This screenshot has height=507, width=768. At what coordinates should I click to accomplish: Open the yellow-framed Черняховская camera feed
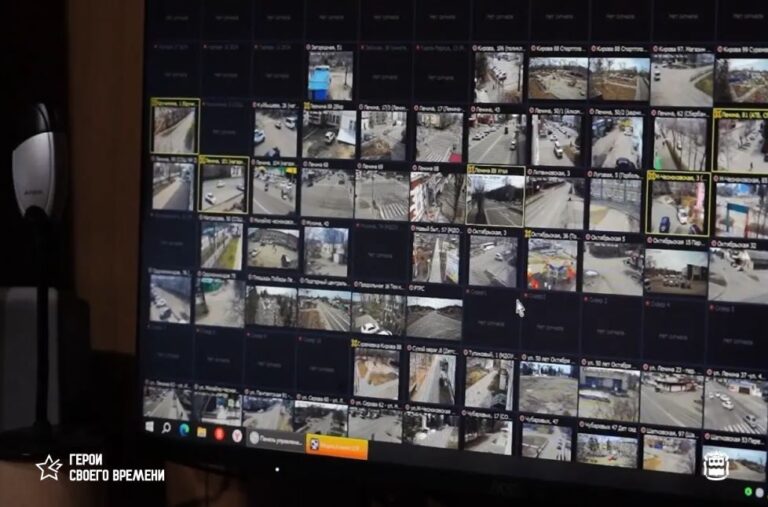pos(677,208)
